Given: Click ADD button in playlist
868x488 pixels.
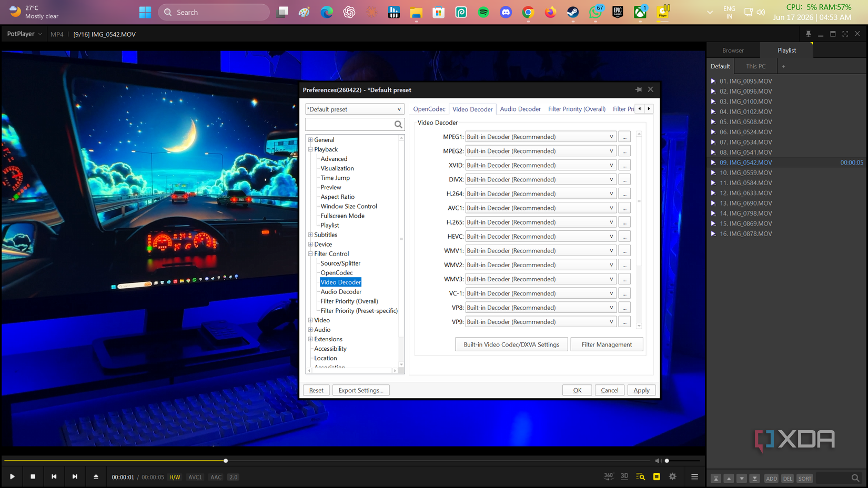Looking at the screenshot, I should click(771, 479).
